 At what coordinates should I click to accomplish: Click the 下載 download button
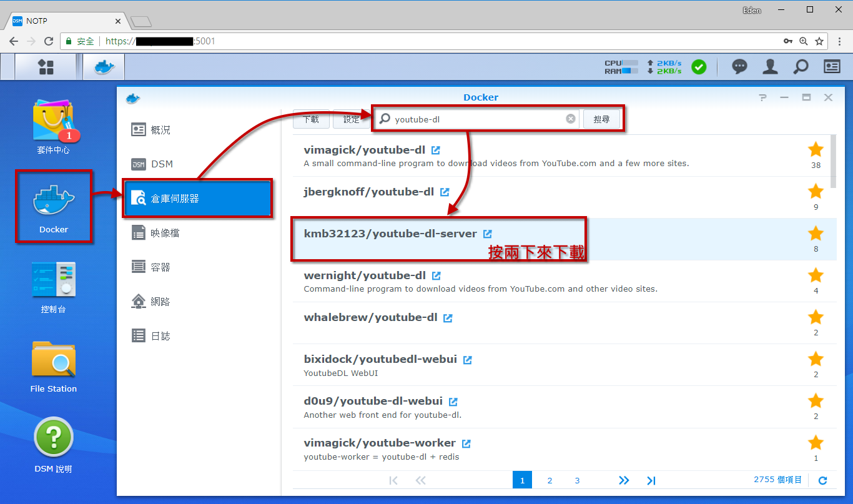pos(311,119)
